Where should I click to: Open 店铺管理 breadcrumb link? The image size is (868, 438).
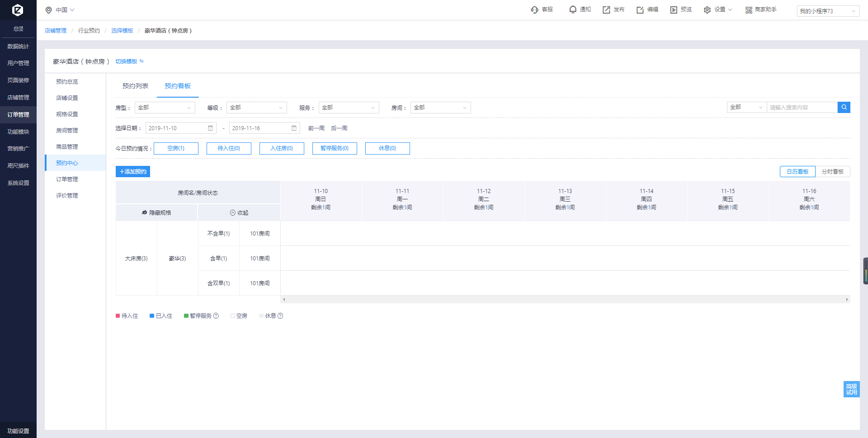pos(56,31)
